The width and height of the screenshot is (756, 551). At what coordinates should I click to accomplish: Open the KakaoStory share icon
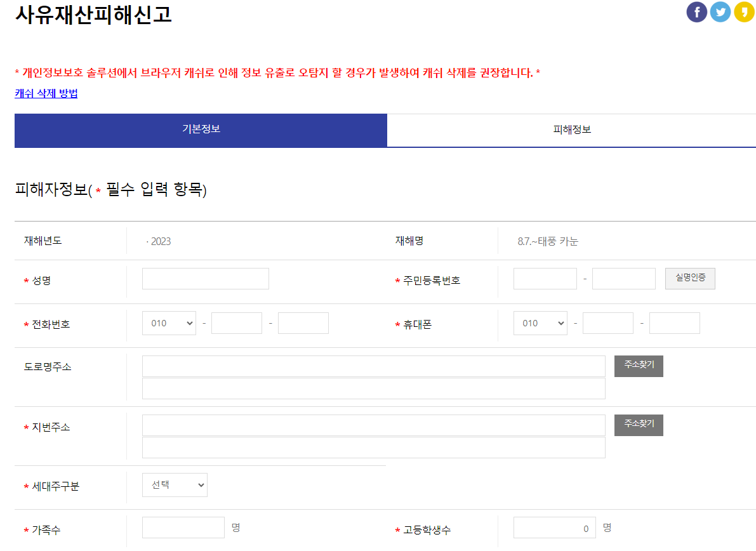click(x=743, y=11)
